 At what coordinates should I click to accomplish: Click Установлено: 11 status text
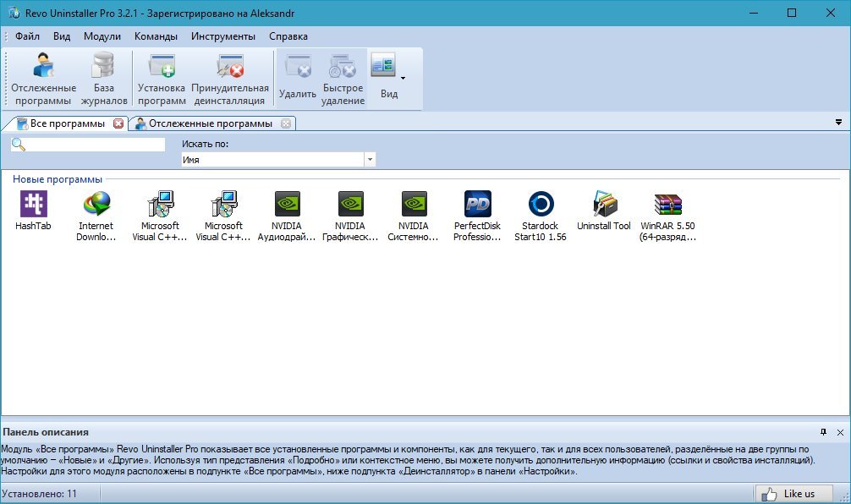[39, 494]
